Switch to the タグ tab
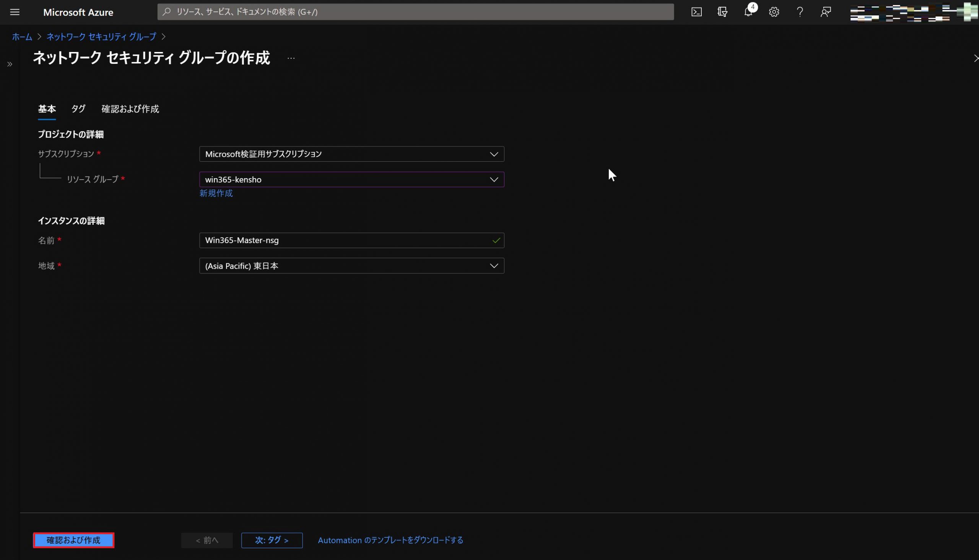Viewport: 979px width, 560px height. (x=78, y=109)
